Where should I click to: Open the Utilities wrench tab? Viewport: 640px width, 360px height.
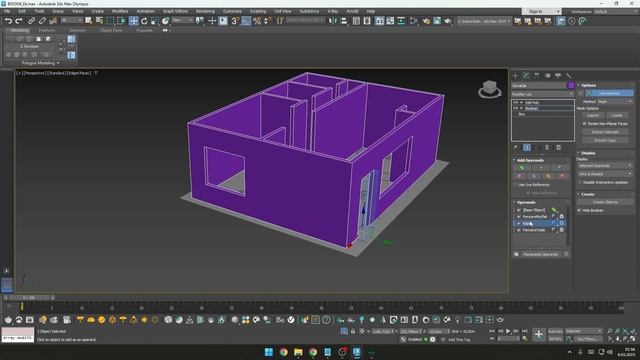pos(569,76)
